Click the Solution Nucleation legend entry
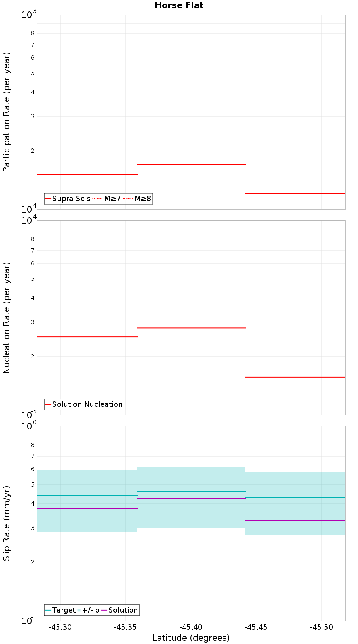 pyautogui.click(x=84, y=404)
